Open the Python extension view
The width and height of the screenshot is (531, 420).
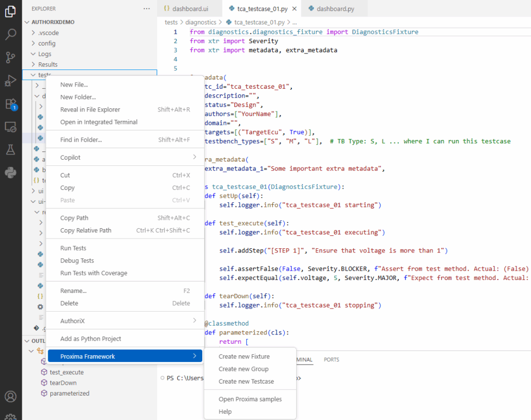(10, 173)
